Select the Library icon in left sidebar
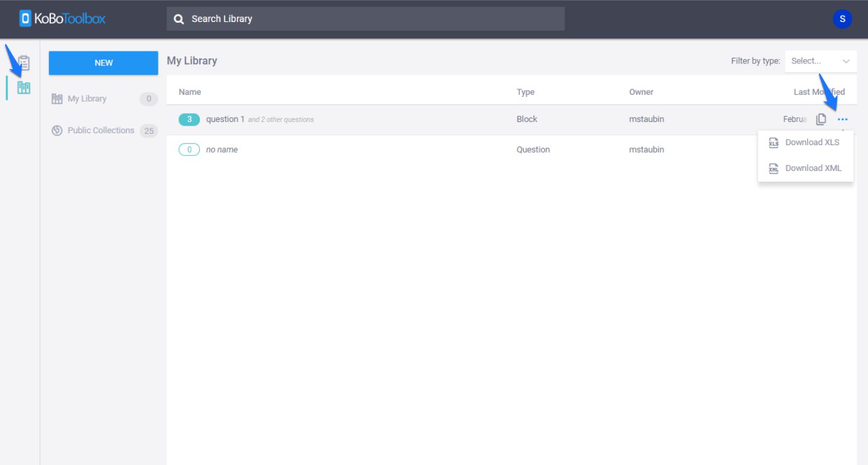The image size is (868, 465). tap(24, 87)
